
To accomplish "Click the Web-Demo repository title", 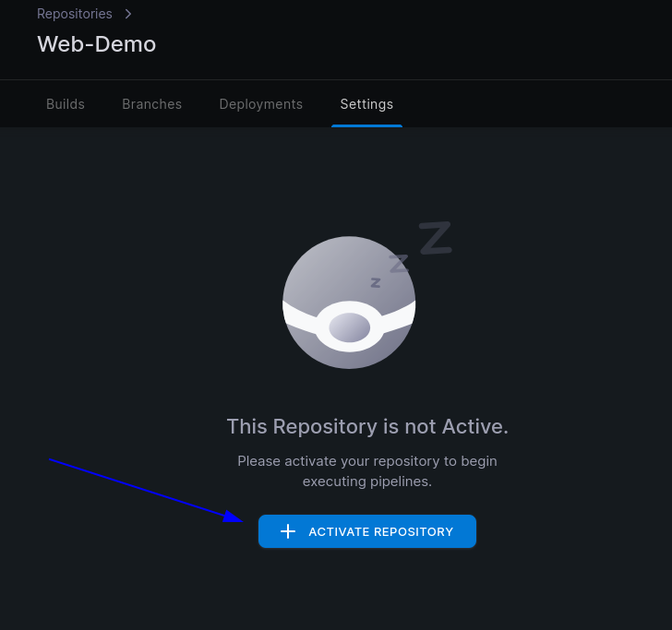I will pos(97,44).
